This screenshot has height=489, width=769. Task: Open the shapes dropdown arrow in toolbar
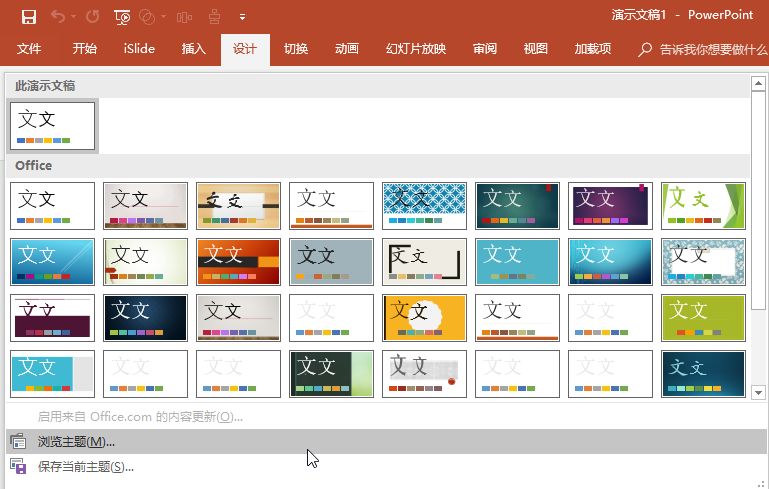[x=163, y=17]
